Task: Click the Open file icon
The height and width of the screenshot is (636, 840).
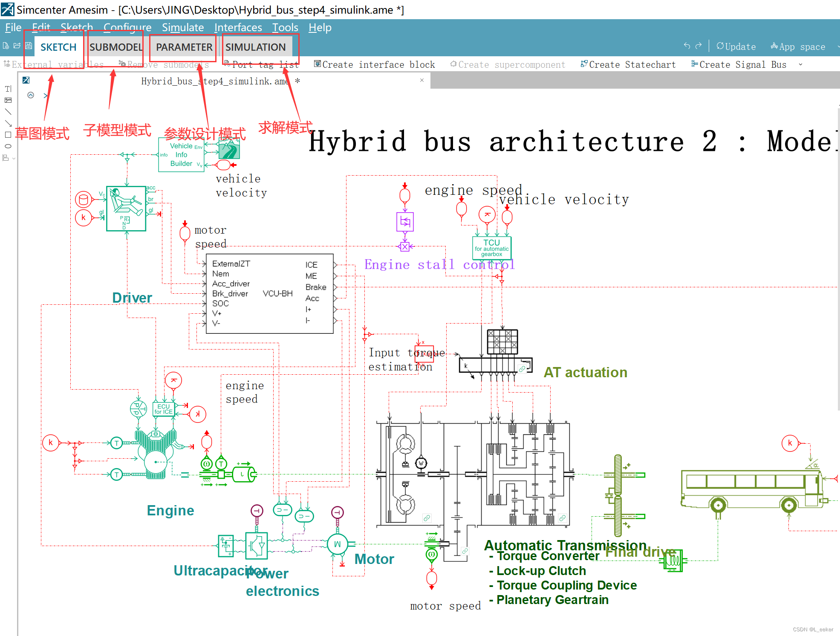Action: pos(17,45)
